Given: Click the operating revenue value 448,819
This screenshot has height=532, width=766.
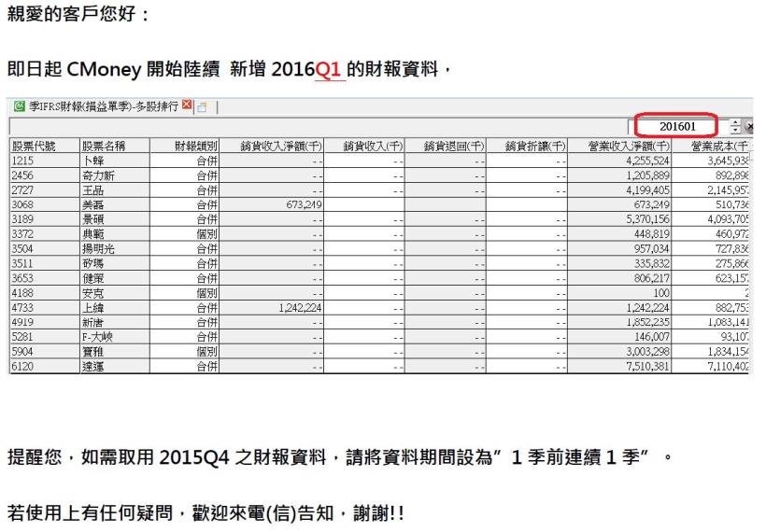Looking at the screenshot, I should [x=652, y=233].
